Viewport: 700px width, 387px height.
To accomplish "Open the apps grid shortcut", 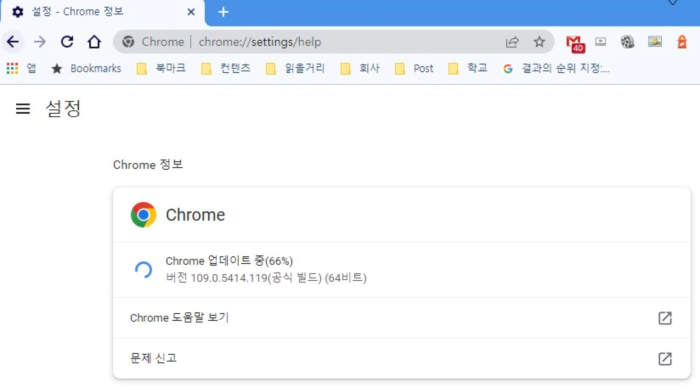I will click(21, 68).
